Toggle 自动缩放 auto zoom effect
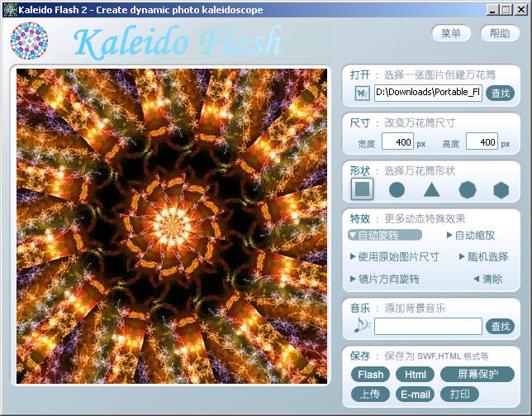Screen dimensions: 532x416 tap(470, 236)
